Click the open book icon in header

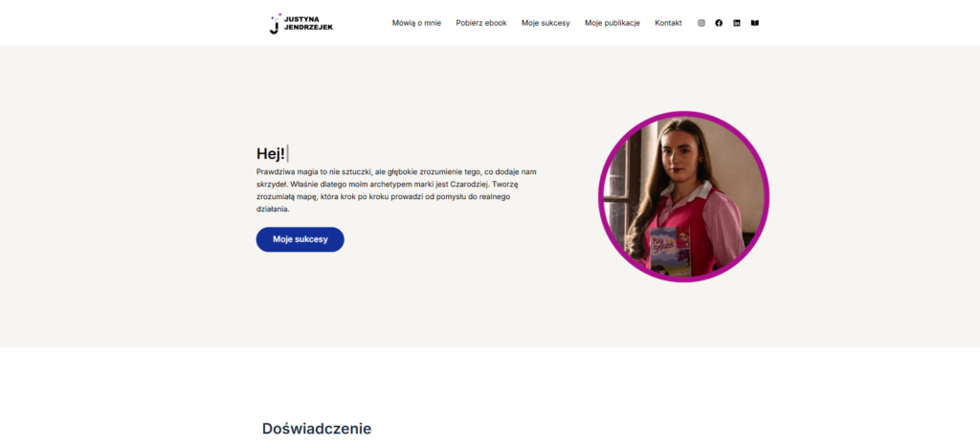[x=754, y=23]
